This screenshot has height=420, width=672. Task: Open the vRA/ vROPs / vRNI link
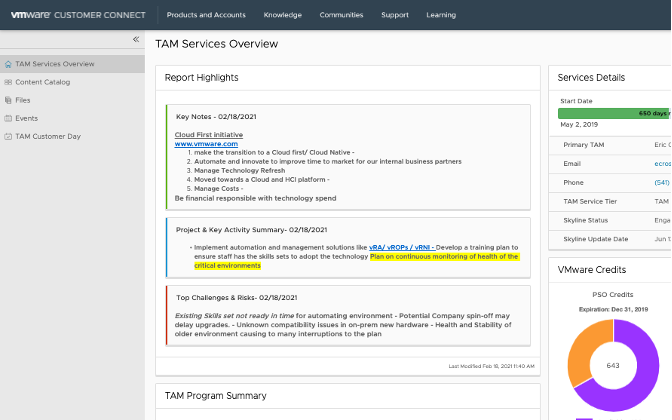402,247
